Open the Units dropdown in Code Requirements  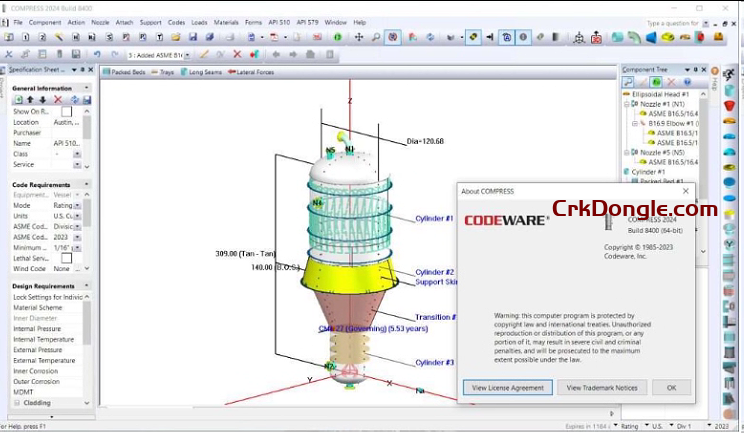[x=77, y=216]
